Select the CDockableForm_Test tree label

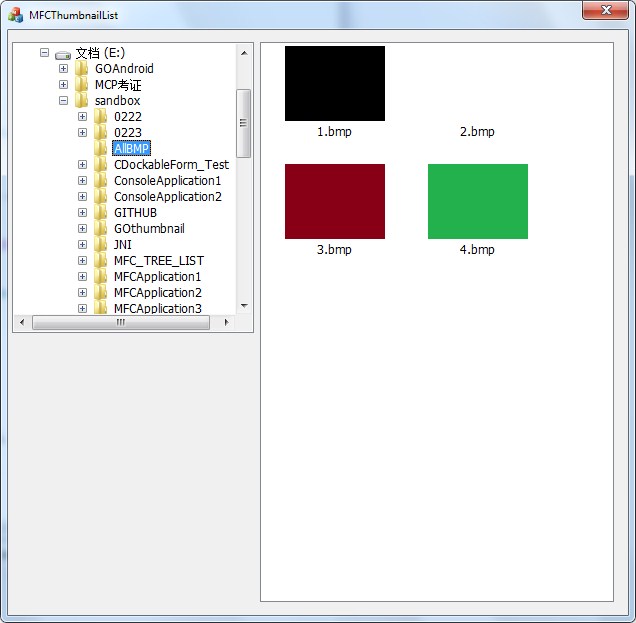click(x=172, y=164)
